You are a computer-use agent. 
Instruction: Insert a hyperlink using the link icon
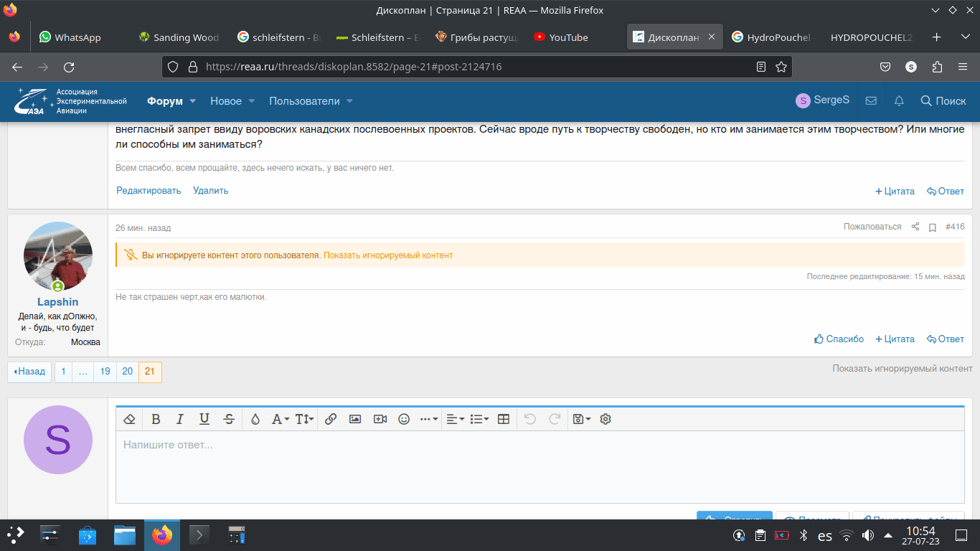[x=331, y=419]
